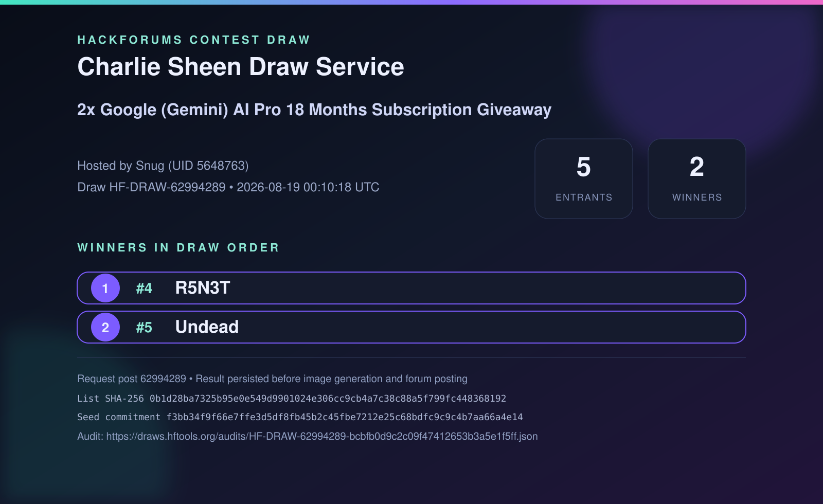Click the HACKFORUMS CONTEST DRAW header

[x=193, y=40]
